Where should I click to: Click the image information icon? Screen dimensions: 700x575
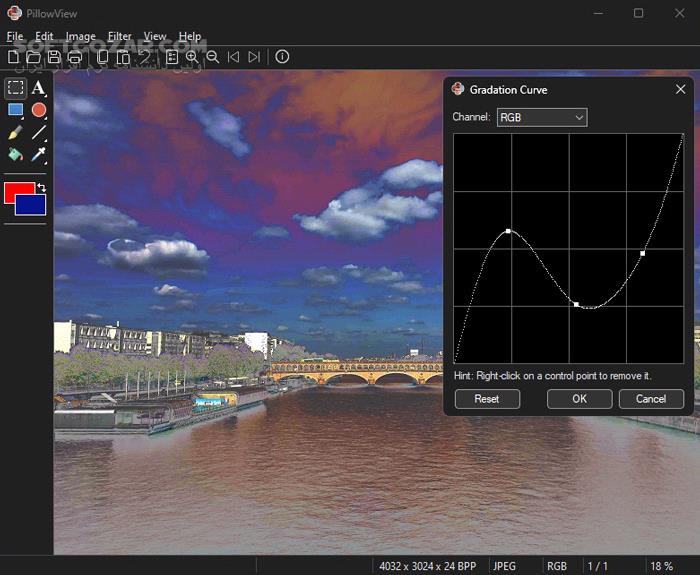pos(282,57)
